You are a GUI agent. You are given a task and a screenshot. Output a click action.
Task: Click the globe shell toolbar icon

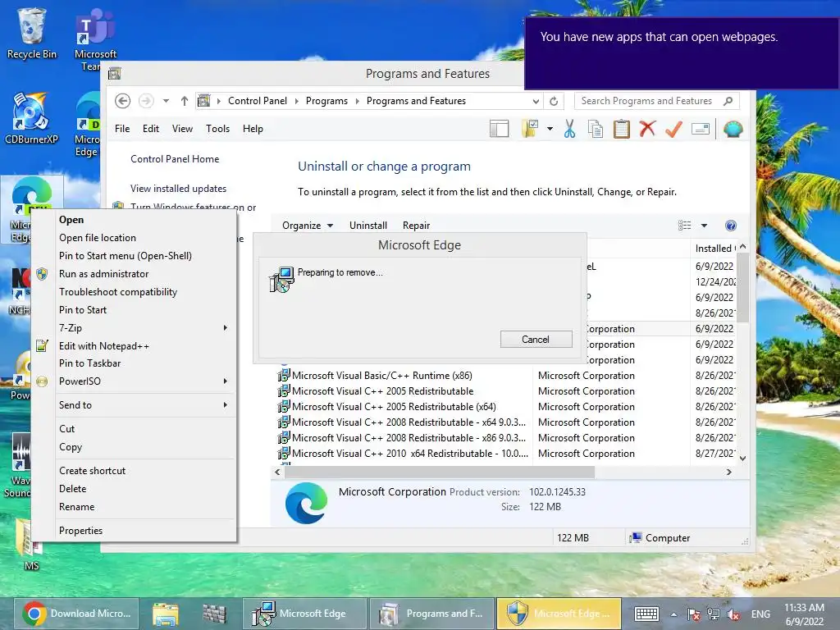coord(733,129)
